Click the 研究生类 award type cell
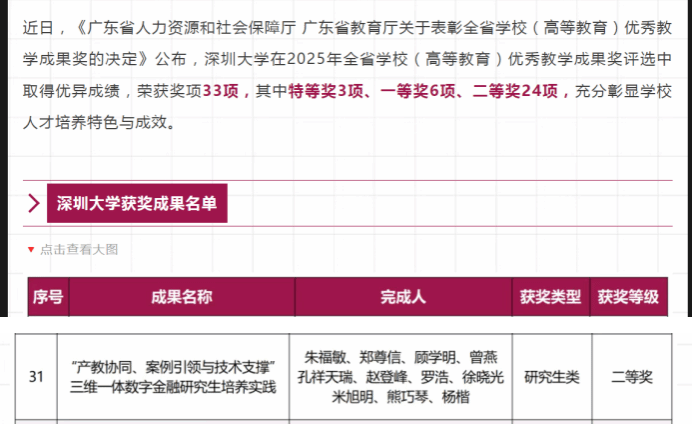692x424 pixels. pyautogui.click(x=552, y=377)
